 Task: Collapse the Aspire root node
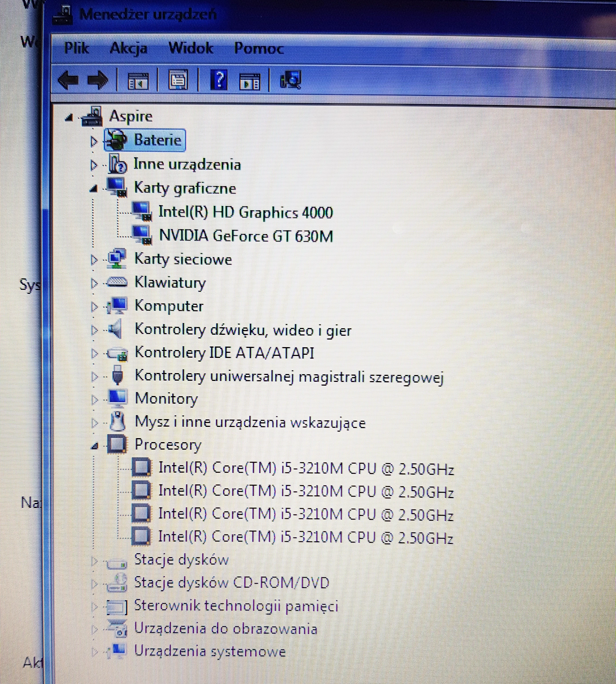tap(69, 118)
